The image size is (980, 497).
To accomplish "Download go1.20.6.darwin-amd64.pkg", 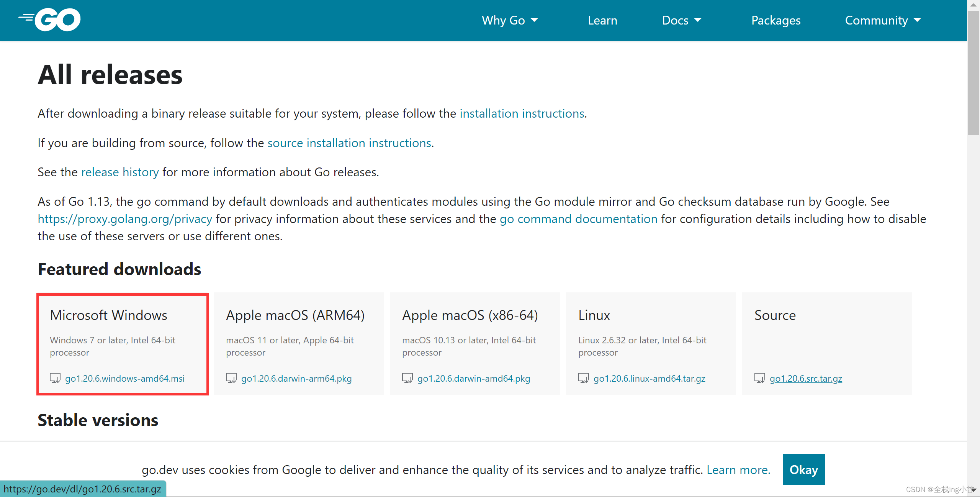I will pos(474,379).
